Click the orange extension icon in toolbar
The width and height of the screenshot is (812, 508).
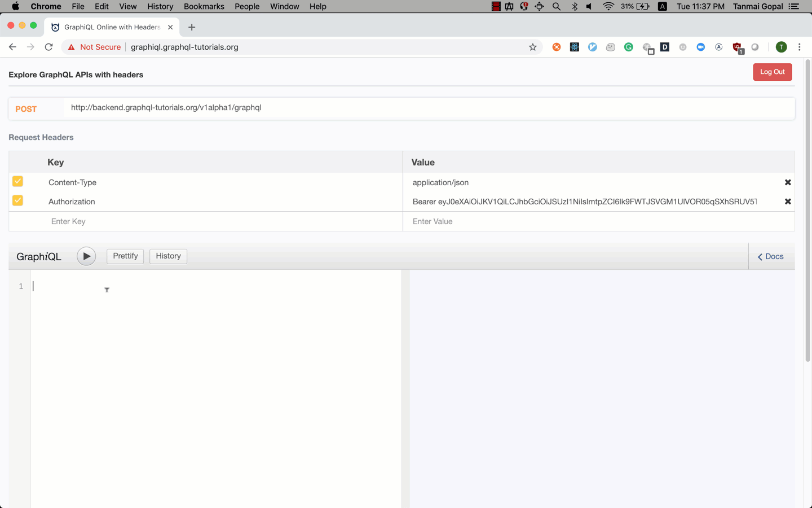click(x=557, y=47)
